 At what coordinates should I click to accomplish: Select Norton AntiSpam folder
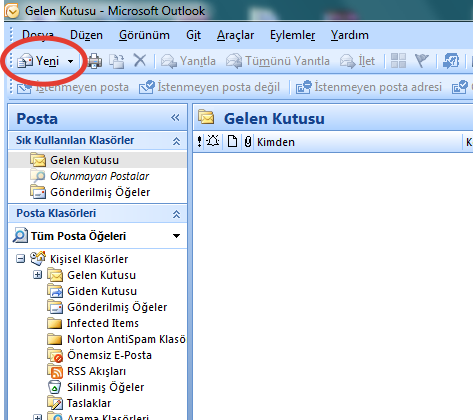tap(126, 339)
